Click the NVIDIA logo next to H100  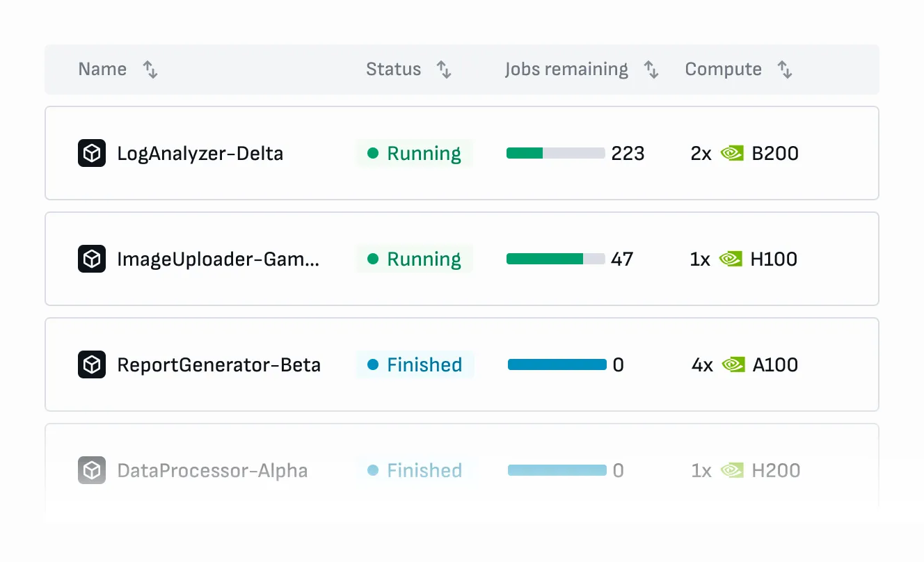coord(731,259)
